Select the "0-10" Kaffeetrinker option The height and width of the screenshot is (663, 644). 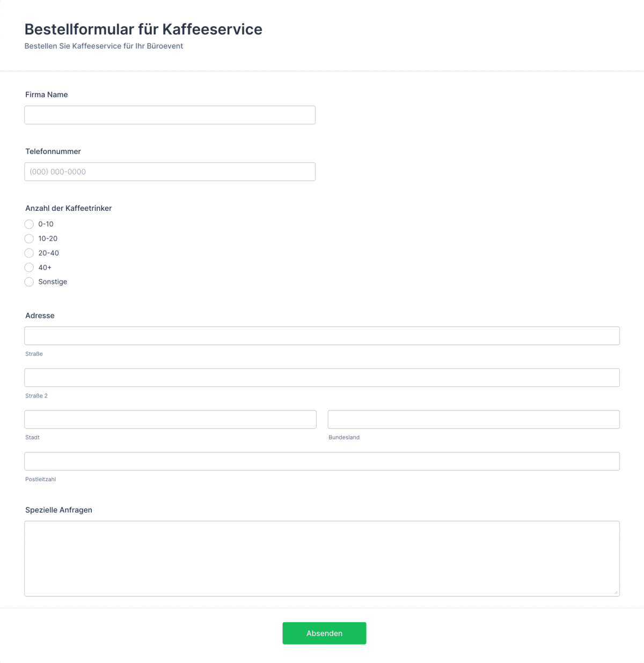29,224
